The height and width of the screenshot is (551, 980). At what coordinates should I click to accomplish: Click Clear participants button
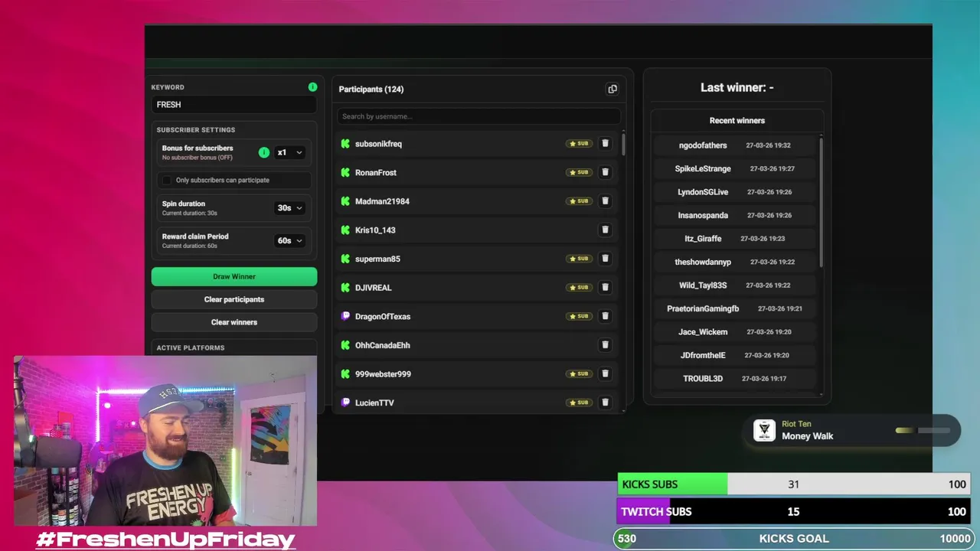coord(234,299)
